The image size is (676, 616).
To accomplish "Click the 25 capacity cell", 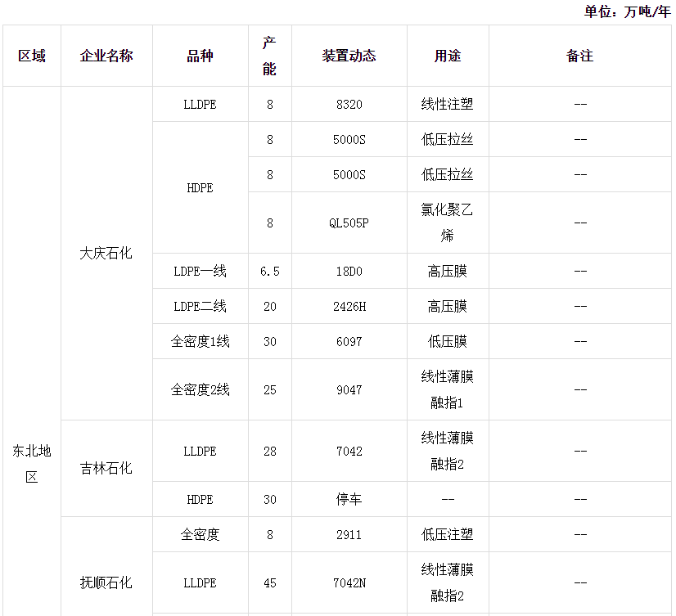I will (270, 389).
